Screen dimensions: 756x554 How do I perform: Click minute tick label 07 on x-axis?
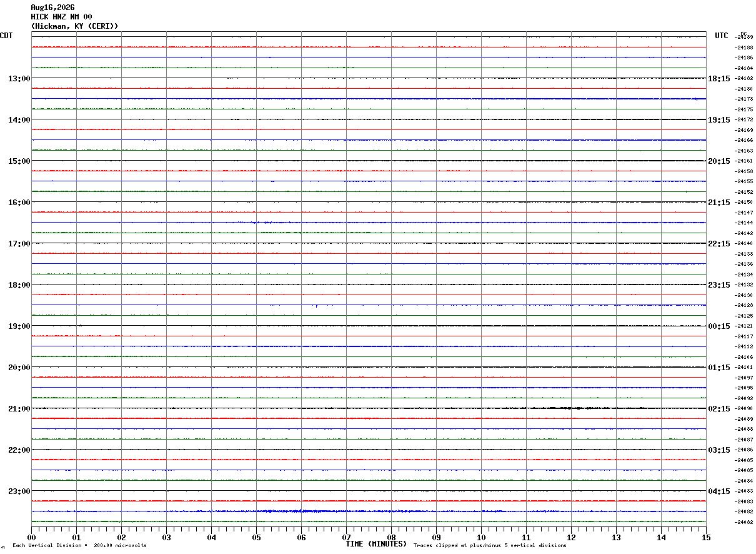point(346,537)
